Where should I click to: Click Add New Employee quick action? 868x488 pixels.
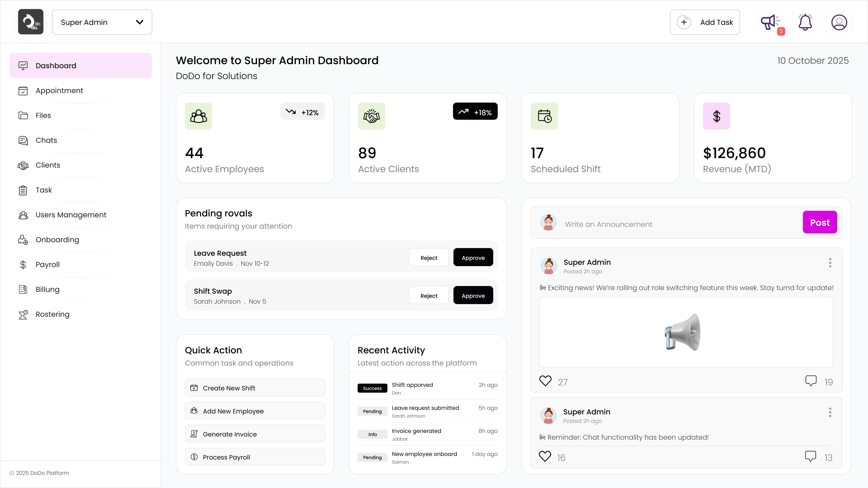(255, 411)
